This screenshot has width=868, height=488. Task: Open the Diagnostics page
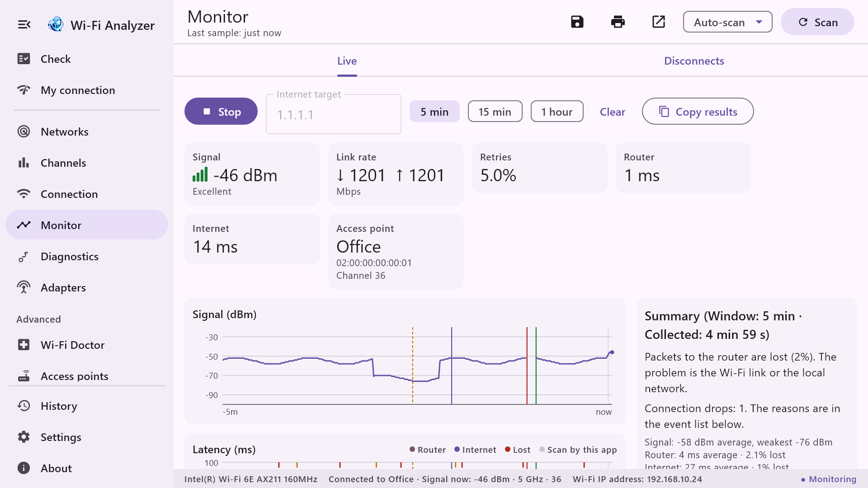coord(87,256)
